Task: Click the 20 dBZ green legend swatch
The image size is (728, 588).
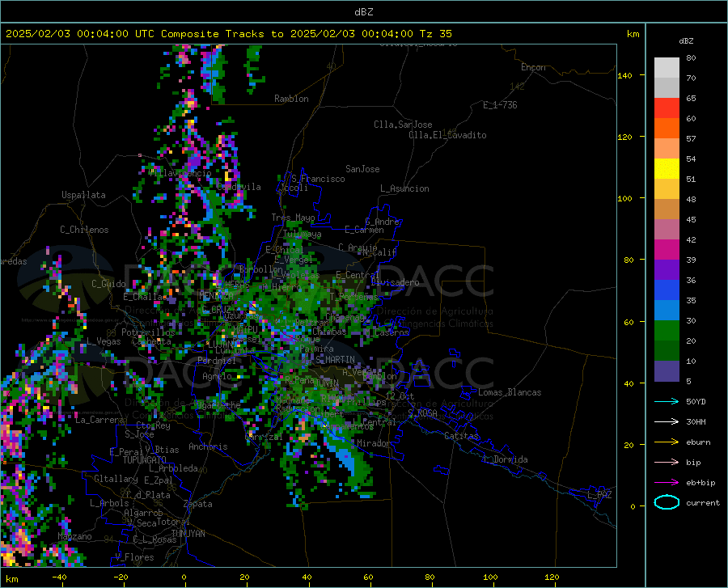Action: coord(667,331)
